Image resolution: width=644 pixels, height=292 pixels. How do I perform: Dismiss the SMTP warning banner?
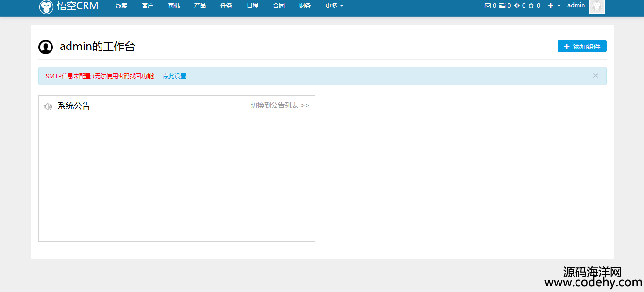click(595, 76)
